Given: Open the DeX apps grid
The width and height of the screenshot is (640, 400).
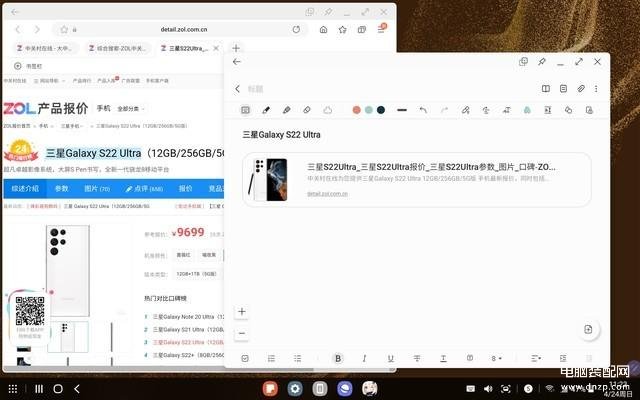Looking at the screenshot, I should click(13, 389).
